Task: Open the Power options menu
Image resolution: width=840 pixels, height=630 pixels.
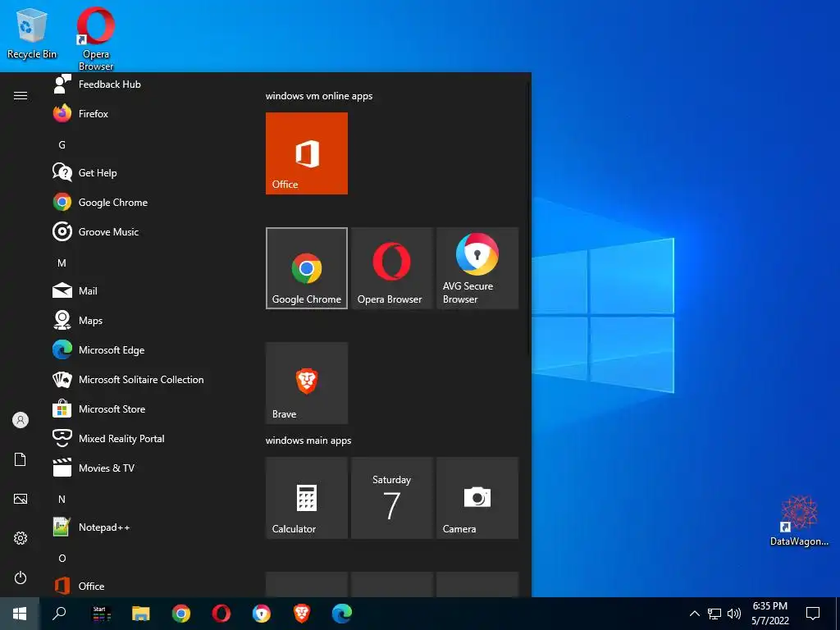Action: pos(21,577)
